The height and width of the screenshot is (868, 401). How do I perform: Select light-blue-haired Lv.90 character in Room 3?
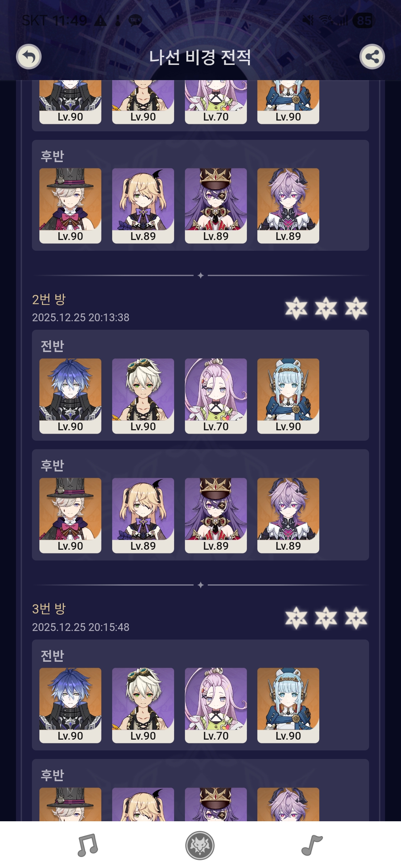point(288,705)
